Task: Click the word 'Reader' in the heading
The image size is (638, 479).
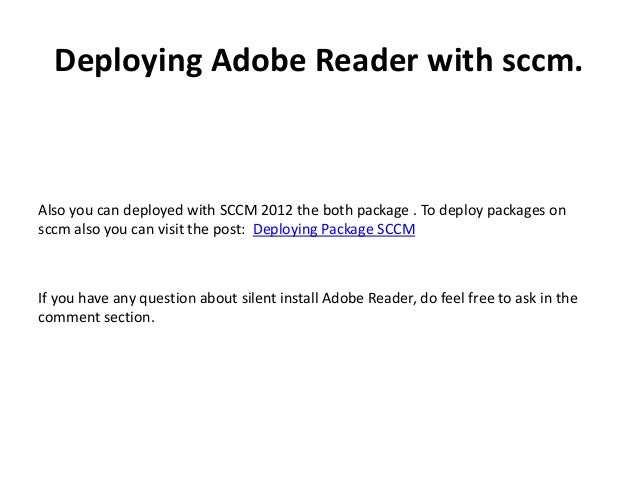Action: coord(367,59)
